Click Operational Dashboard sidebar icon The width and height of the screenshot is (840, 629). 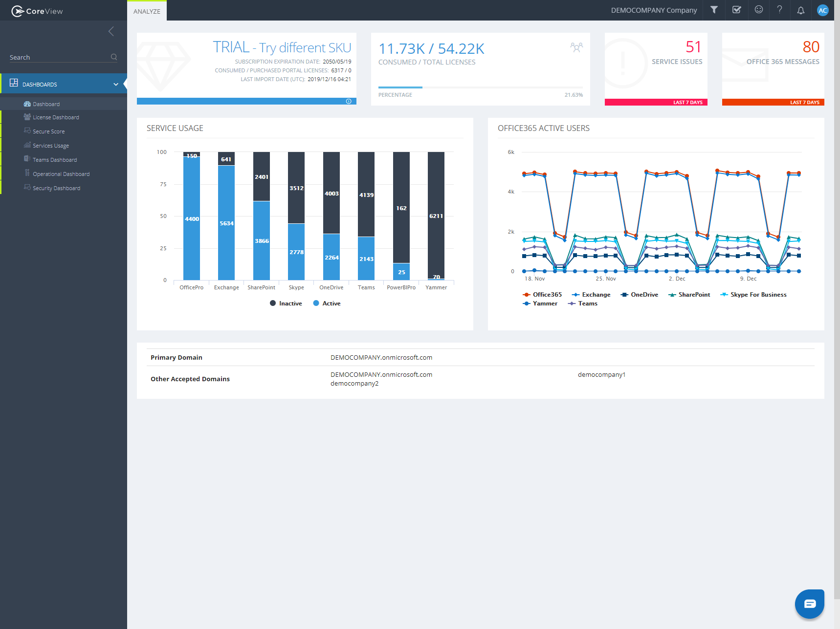coord(27,173)
